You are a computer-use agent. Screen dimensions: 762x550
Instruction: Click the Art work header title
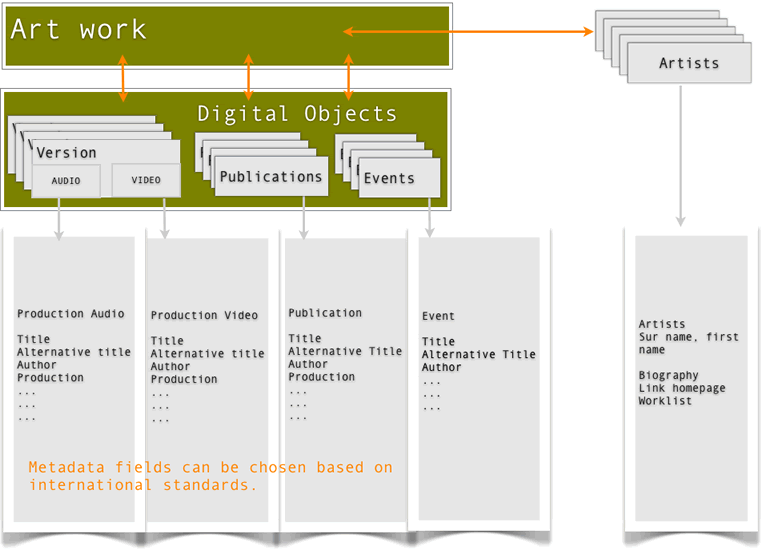79,30
